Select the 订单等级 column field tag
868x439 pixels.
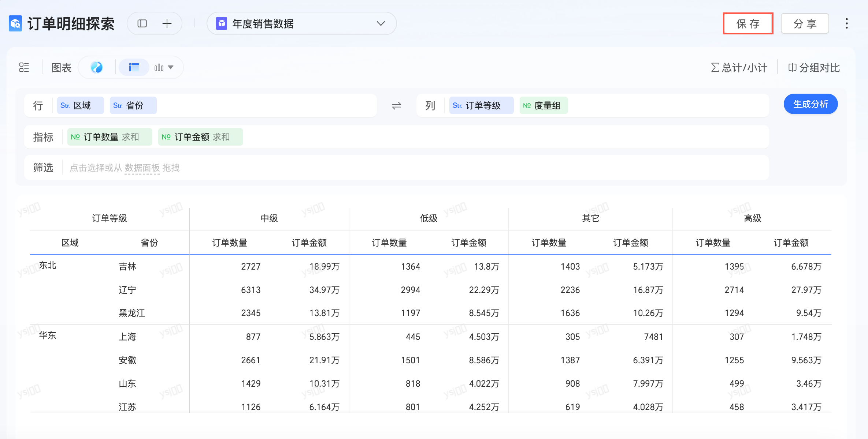tap(481, 106)
